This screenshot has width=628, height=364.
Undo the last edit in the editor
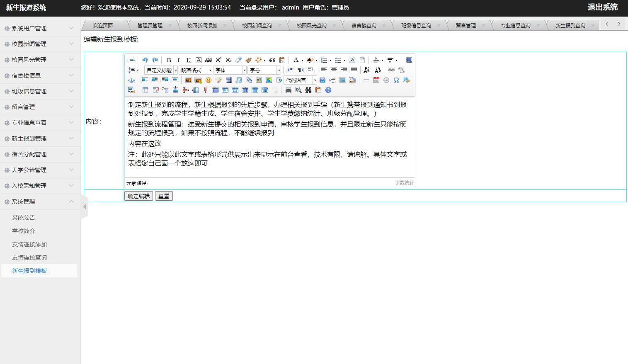pos(145,60)
